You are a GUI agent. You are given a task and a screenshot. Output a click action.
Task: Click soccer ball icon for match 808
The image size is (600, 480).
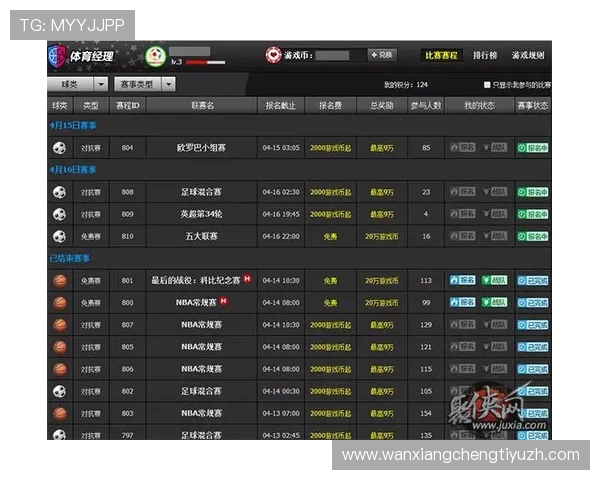click(59, 192)
